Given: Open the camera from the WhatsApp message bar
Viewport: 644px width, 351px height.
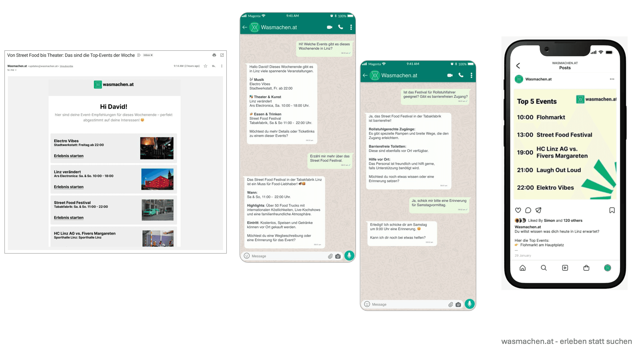Looking at the screenshot, I should (x=338, y=256).
